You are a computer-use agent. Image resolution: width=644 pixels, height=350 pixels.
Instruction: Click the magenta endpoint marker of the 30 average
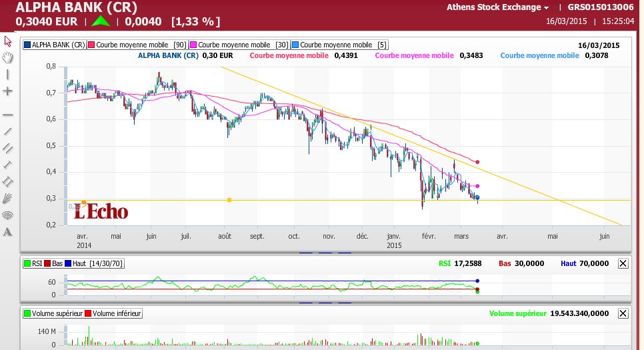point(477,186)
